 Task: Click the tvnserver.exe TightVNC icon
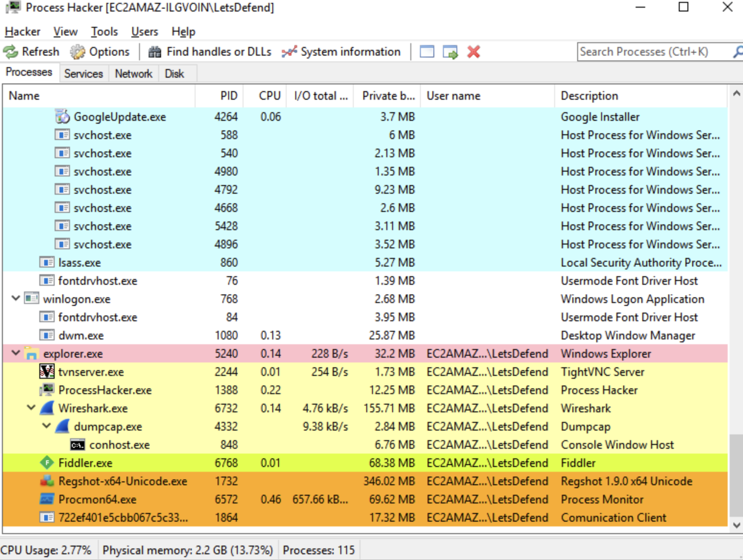(x=46, y=372)
